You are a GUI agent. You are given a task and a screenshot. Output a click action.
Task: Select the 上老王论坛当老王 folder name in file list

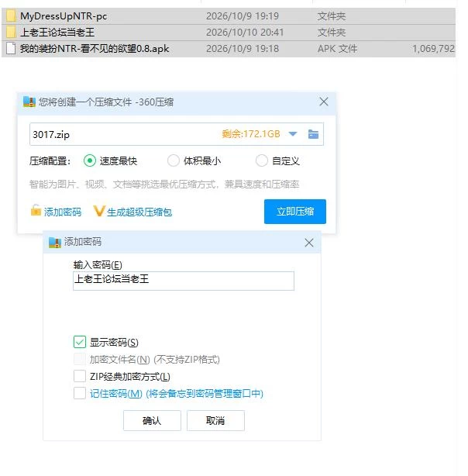point(57,33)
